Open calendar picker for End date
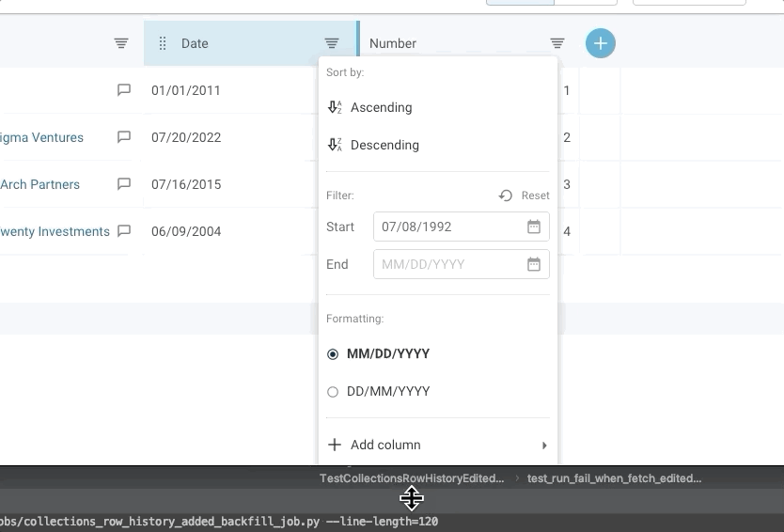The height and width of the screenshot is (532, 784). (534, 264)
